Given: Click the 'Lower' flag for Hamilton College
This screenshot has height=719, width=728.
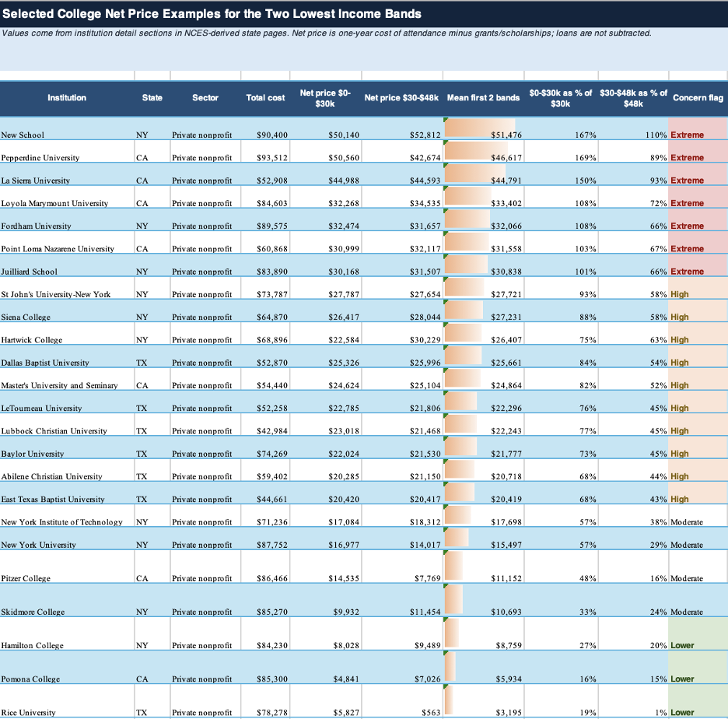Looking at the screenshot, I should point(698,633).
